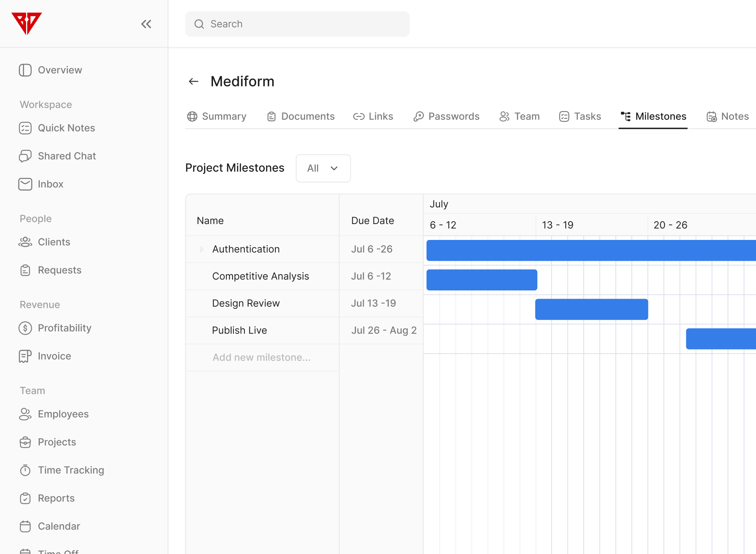Open the Reports page
756x554 pixels.
[x=47, y=498]
